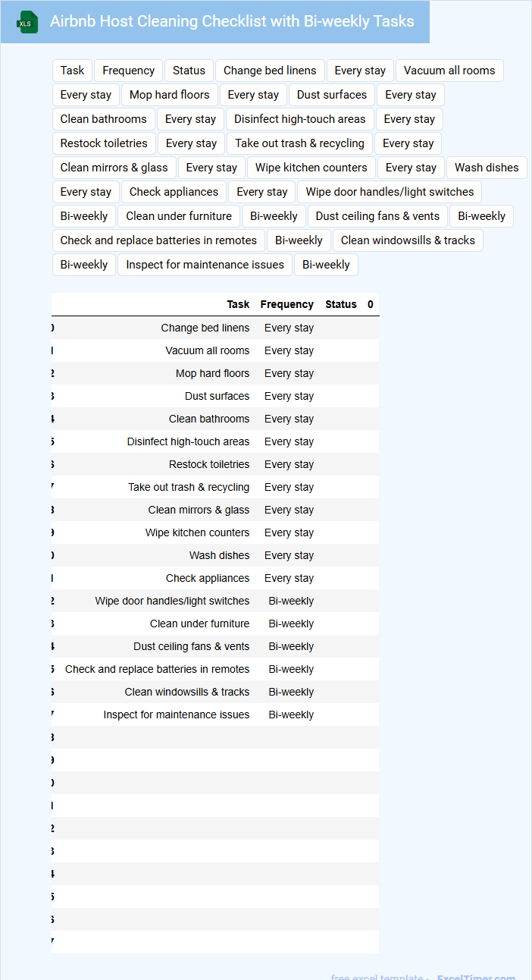Click the 'Status' table column header
The height and width of the screenshot is (980, 532).
tap(341, 304)
